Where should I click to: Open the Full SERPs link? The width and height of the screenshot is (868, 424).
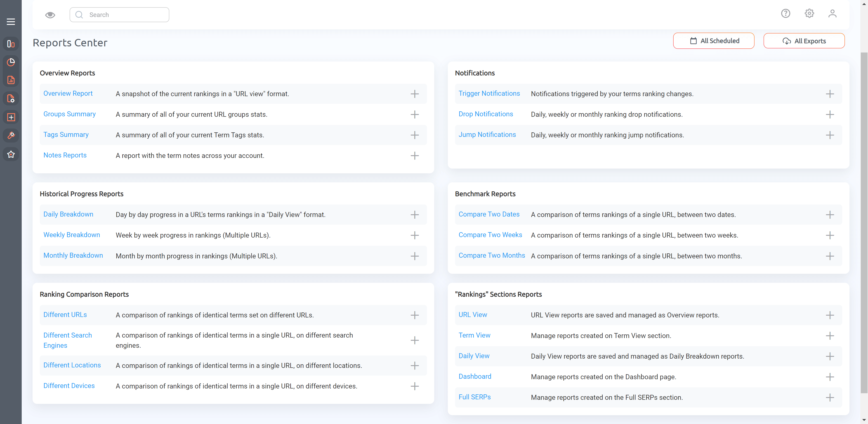tap(474, 397)
